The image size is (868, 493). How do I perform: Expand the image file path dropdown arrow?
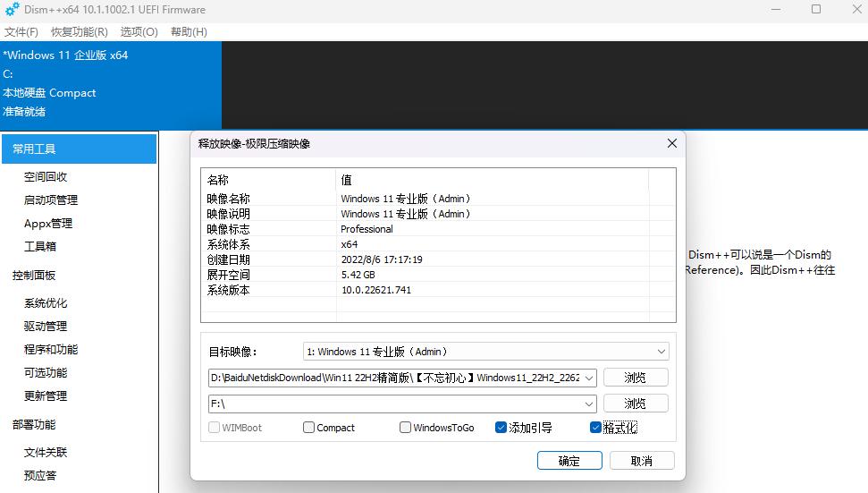pos(589,378)
